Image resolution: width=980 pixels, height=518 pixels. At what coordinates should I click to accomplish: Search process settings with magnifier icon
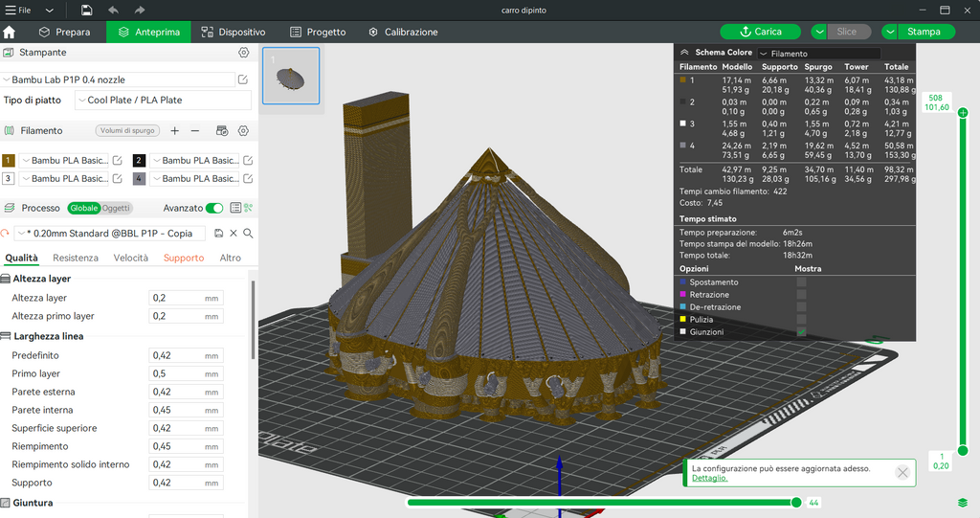(x=248, y=234)
